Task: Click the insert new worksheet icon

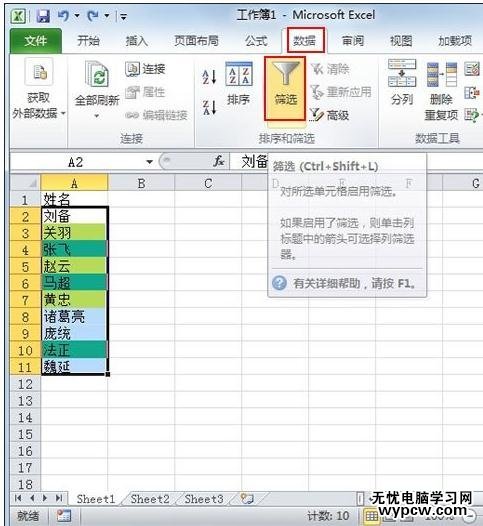Action: (247, 499)
